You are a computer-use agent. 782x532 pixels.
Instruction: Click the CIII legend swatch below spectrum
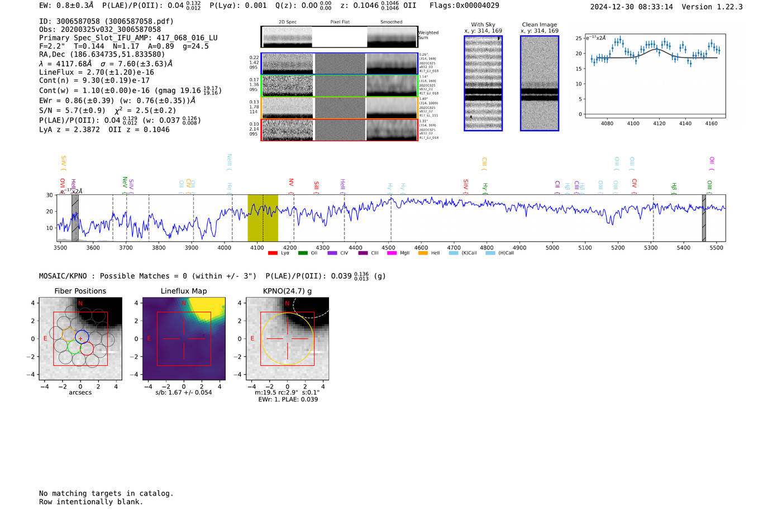click(x=363, y=253)
